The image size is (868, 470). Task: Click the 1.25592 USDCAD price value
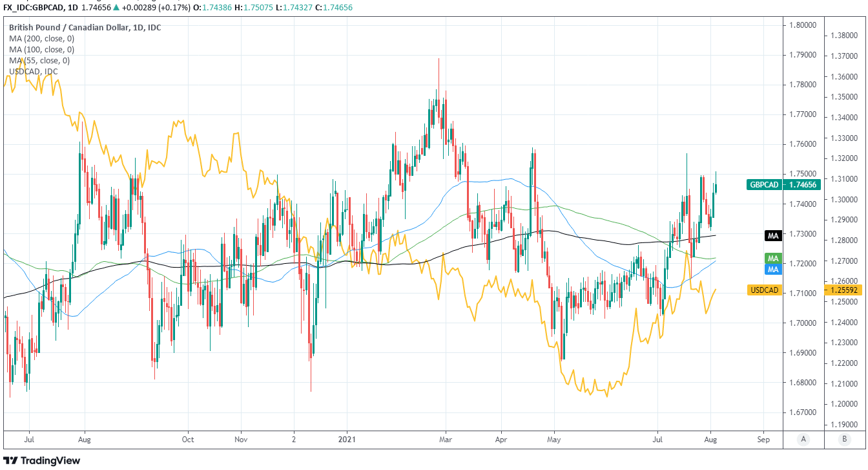click(x=844, y=290)
